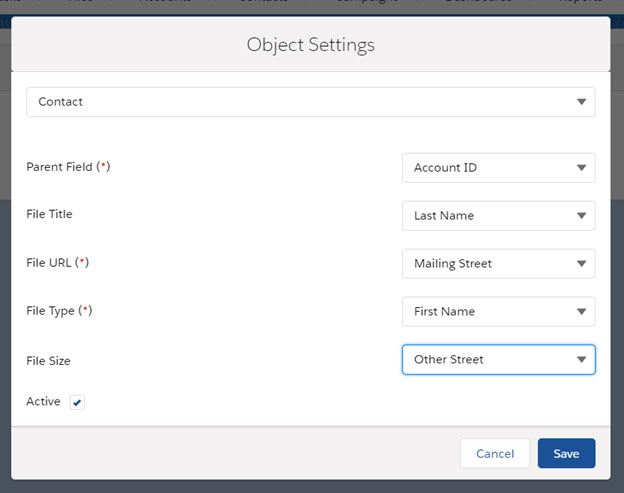Switch to the Campaigns tab behind the dialog
The height and width of the screenshot is (493, 624).
[x=366, y=3]
